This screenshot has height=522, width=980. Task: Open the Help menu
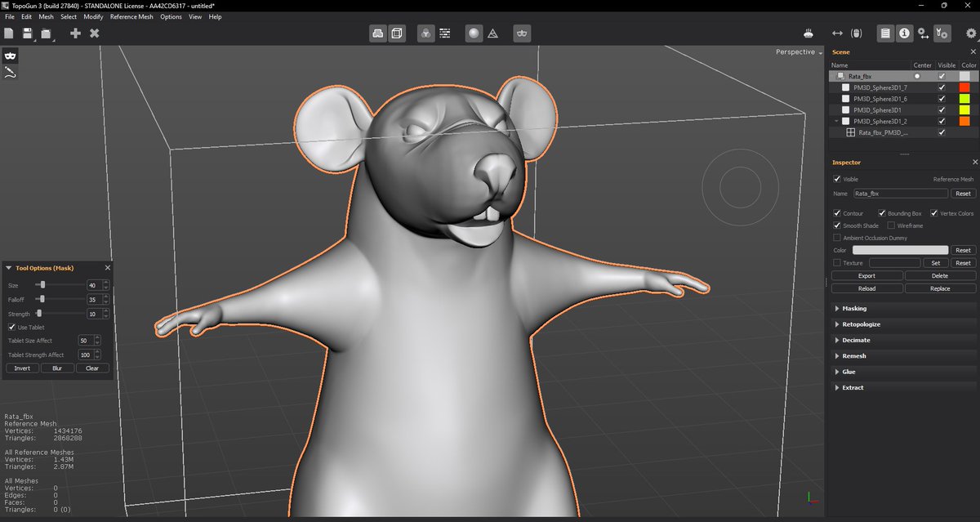(215, 16)
